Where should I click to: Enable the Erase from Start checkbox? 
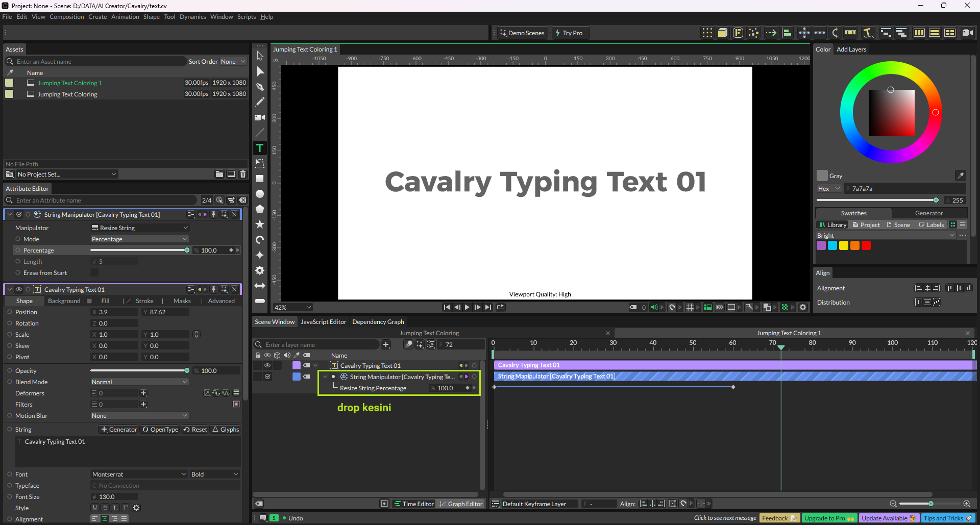point(94,273)
